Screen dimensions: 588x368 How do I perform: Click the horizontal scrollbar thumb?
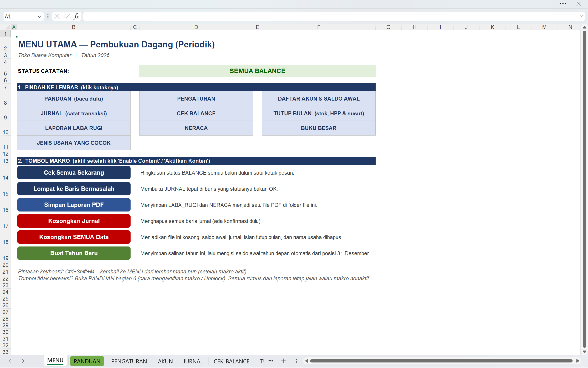(x=441, y=361)
